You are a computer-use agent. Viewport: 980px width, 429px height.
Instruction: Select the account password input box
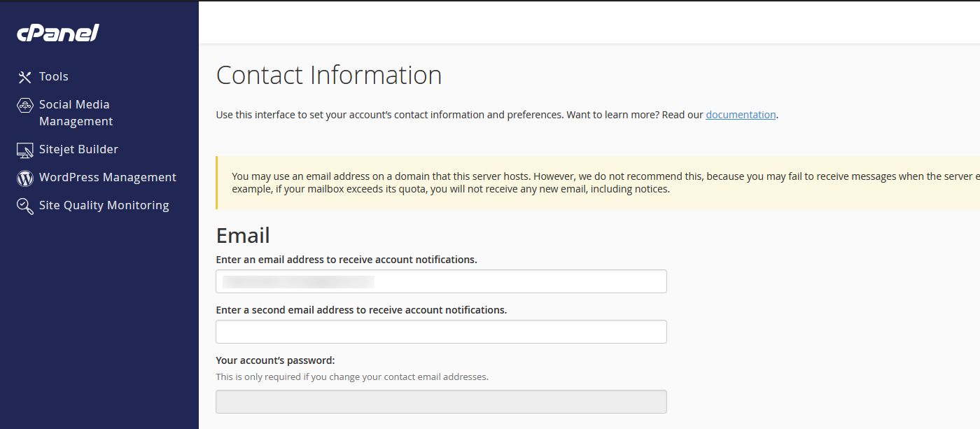point(441,401)
